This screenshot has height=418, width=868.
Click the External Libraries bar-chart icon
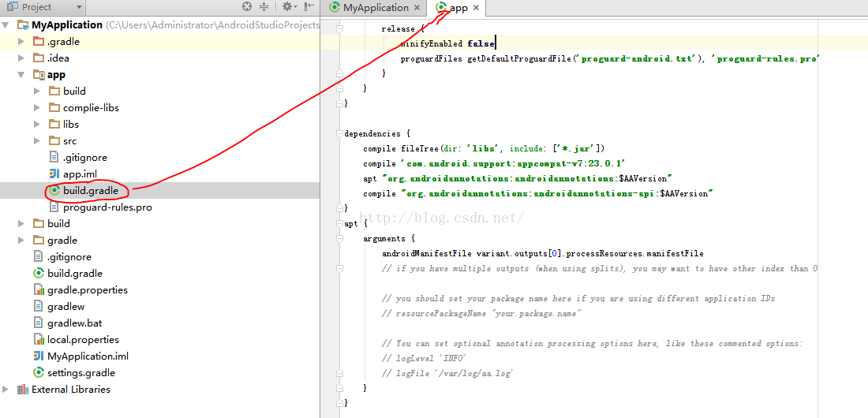coord(23,389)
